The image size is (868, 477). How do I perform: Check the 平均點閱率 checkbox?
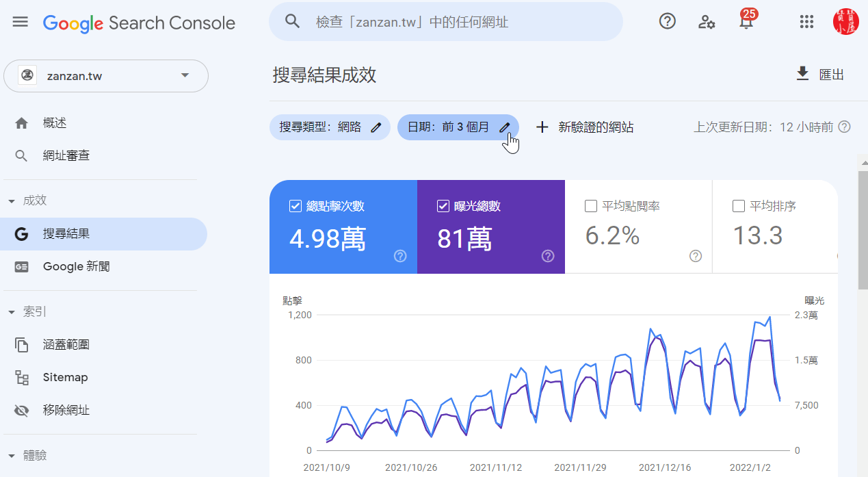pyautogui.click(x=591, y=206)
